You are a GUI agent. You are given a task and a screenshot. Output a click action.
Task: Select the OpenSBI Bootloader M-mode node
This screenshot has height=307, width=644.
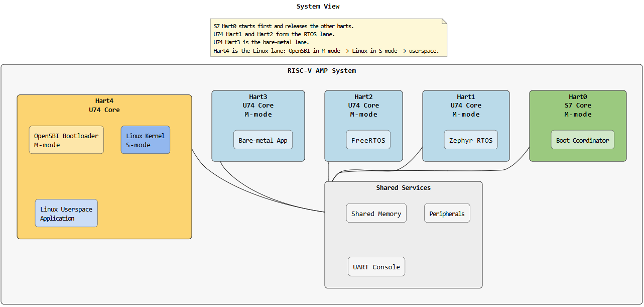click(66, 140)
